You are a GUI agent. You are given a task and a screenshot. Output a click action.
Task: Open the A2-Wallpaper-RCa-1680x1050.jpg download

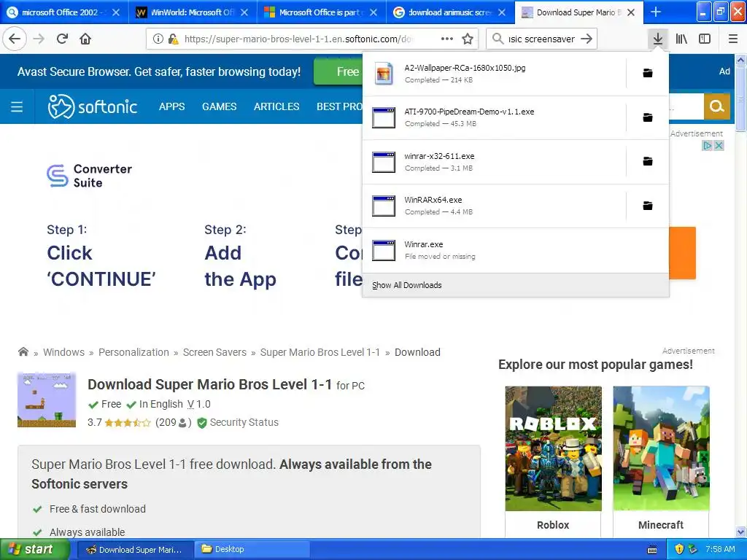pyautogui.click(x=495, y=74)
